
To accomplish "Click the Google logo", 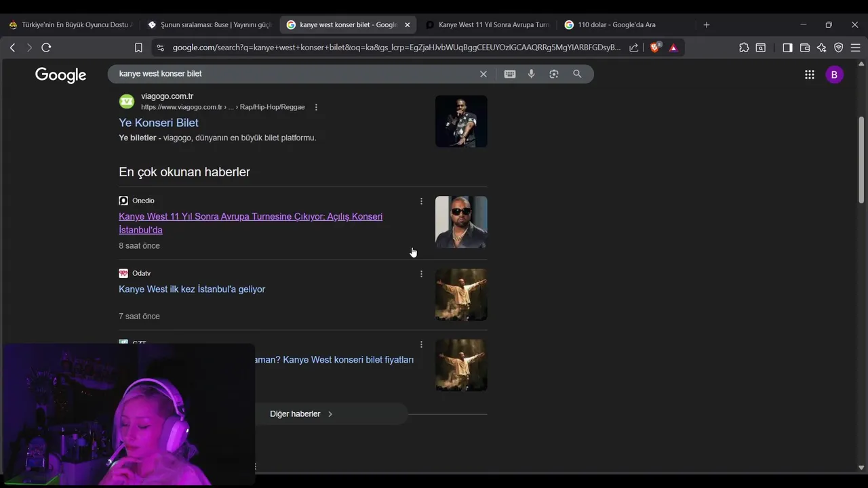I will (x=61, y=75).
